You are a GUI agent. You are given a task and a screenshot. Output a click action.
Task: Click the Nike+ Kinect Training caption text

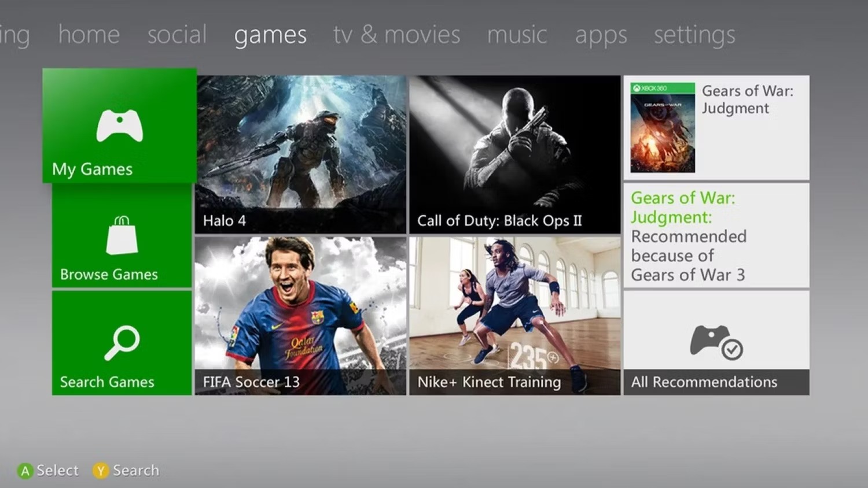489,382
